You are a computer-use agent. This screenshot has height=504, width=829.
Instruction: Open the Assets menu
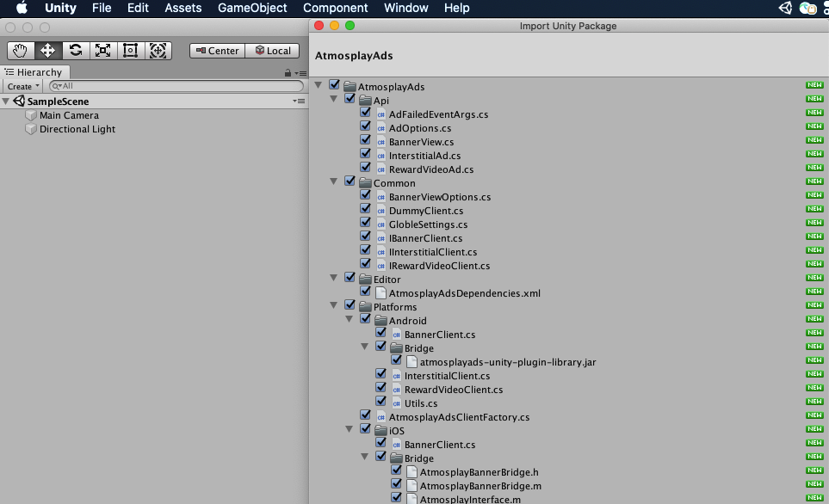[x=183, y=8]
